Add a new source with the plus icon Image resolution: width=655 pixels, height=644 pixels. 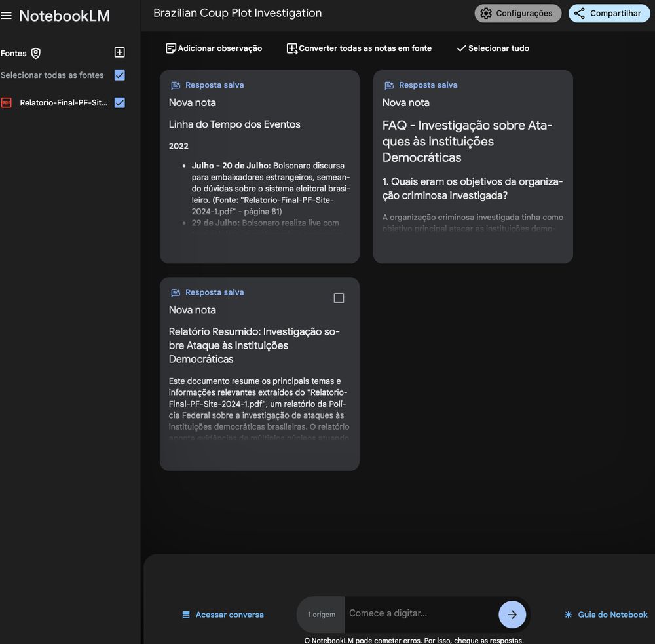pyautogui.click(x=119, y=52)
